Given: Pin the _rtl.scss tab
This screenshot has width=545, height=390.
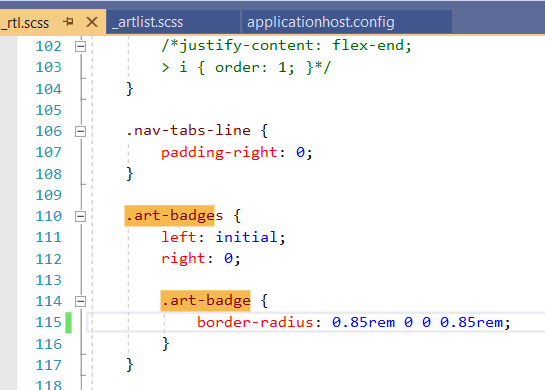Looking at the screenshot, I should pos(68,22).
